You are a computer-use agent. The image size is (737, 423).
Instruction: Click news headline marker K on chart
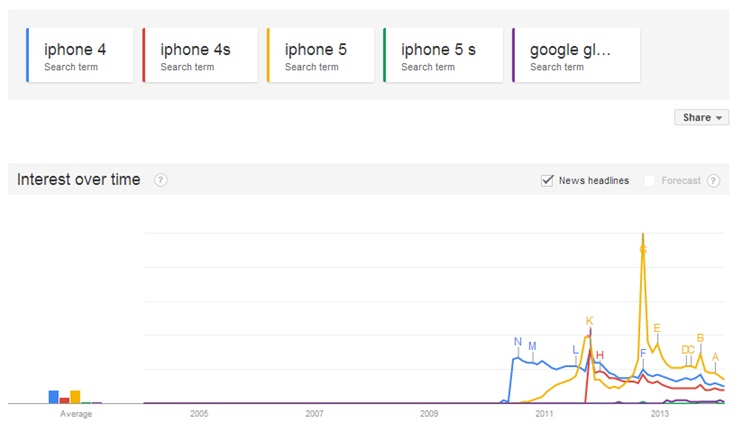pos(589,321)
